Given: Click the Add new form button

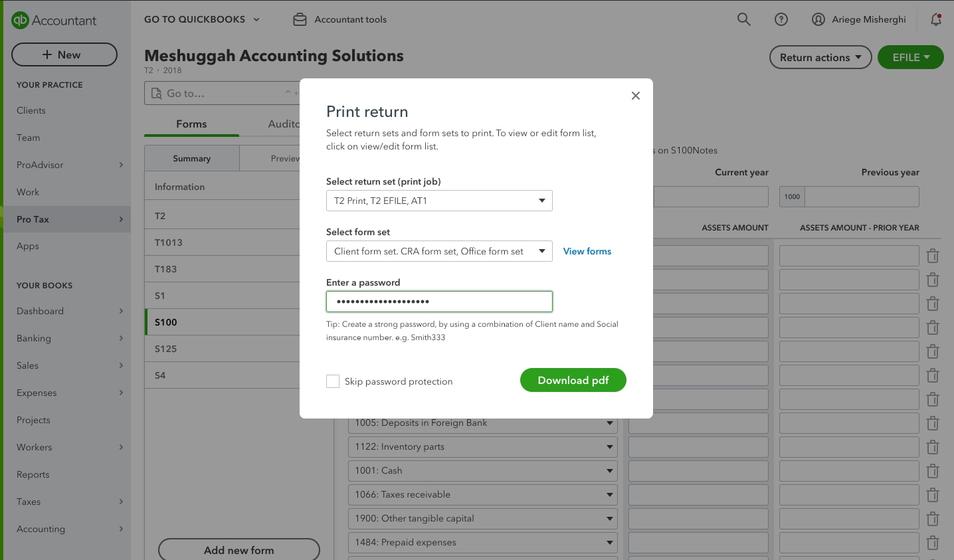Looking at the screenshot, I should [239, 550].
